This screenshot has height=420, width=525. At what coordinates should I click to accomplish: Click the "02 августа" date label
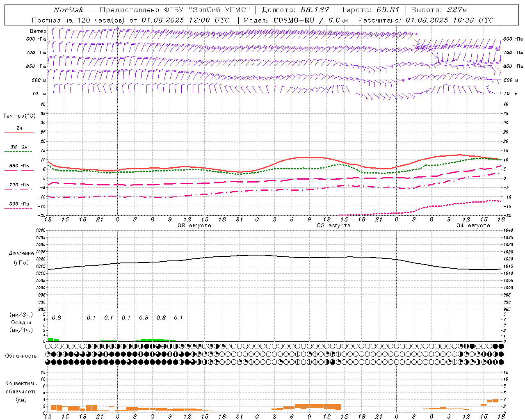click(194, 226)
